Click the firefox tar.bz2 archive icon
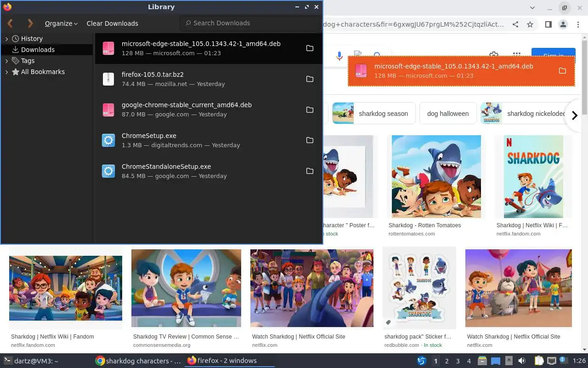 [108, 79]
